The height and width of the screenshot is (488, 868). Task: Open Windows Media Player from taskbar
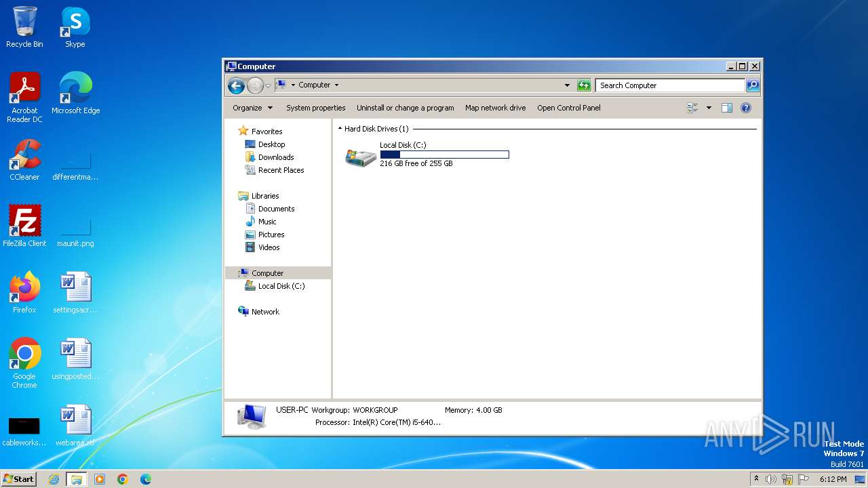100,479
